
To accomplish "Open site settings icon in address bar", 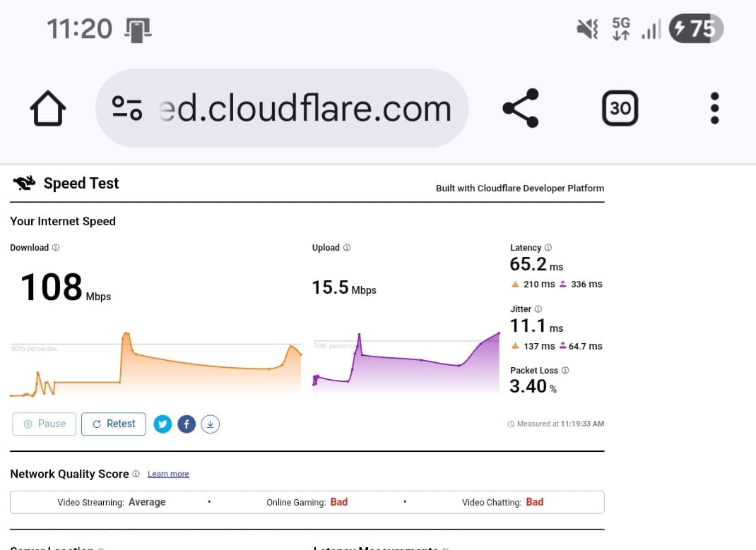I will click(127, 108).
